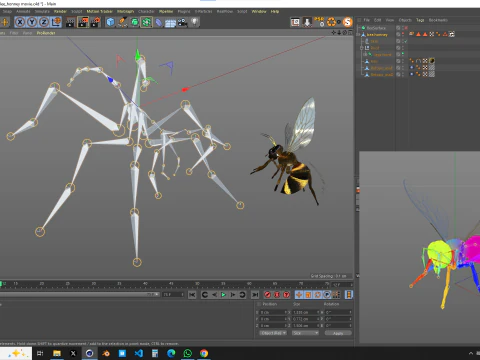This screenshot has width=480, height=360.
Task: Click the dark sphere material tag
Action: (x=432, y=61)
